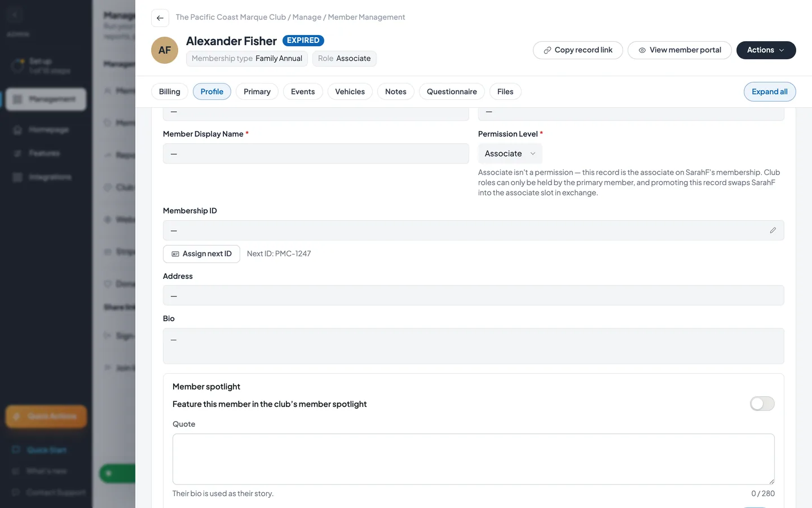
Task: Click the pencil edit icon in Membership ID
Action: click(x=773, y=230)
